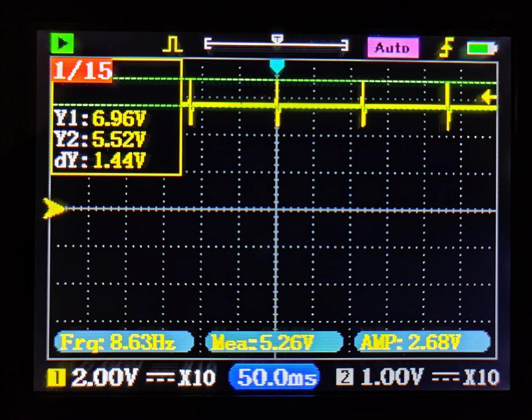Change the 1.00V channel 2 vertical scale
The height and width of the screenshot is (420, 532).
[x=391, y=377]
